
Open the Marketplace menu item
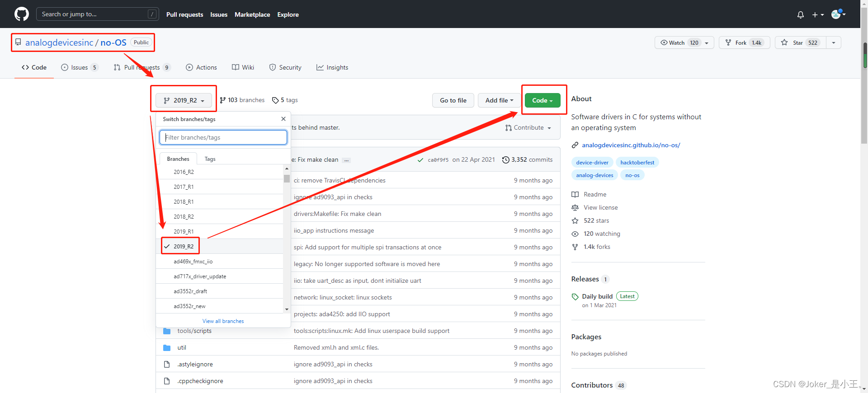click(252, 14)
